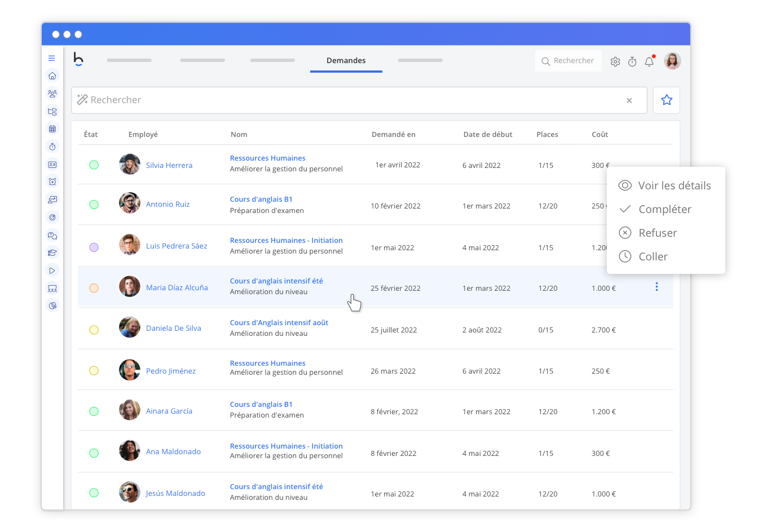Open the Home dashboard icon

(x=52, y=76)
